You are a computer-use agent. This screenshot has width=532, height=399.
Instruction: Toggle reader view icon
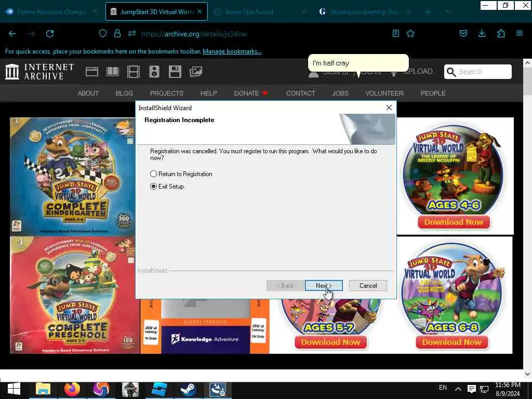pyautogui.click(x=395, y=33)
